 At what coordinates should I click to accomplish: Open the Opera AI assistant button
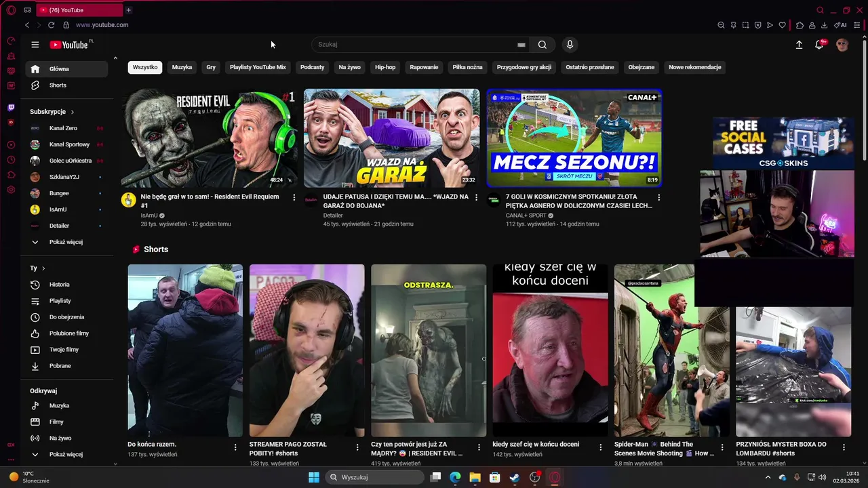click(841, 25)
